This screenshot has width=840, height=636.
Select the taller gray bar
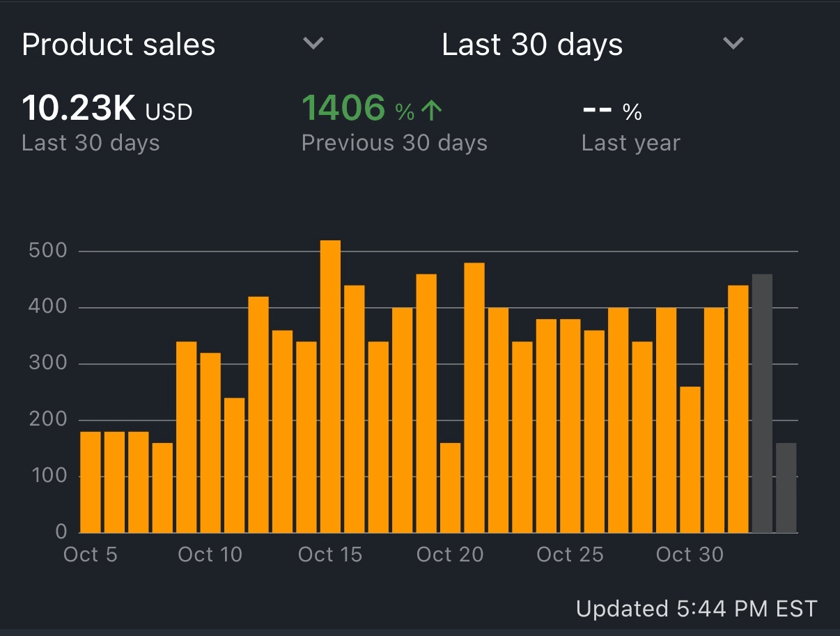coord(762,404)
